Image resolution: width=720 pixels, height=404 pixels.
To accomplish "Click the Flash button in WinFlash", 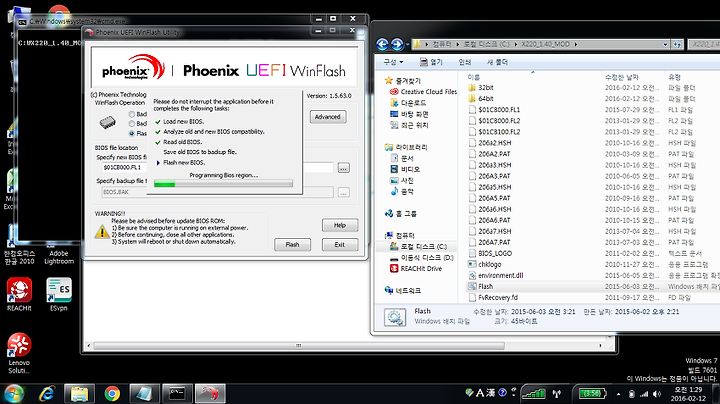I will click(292, 245).
